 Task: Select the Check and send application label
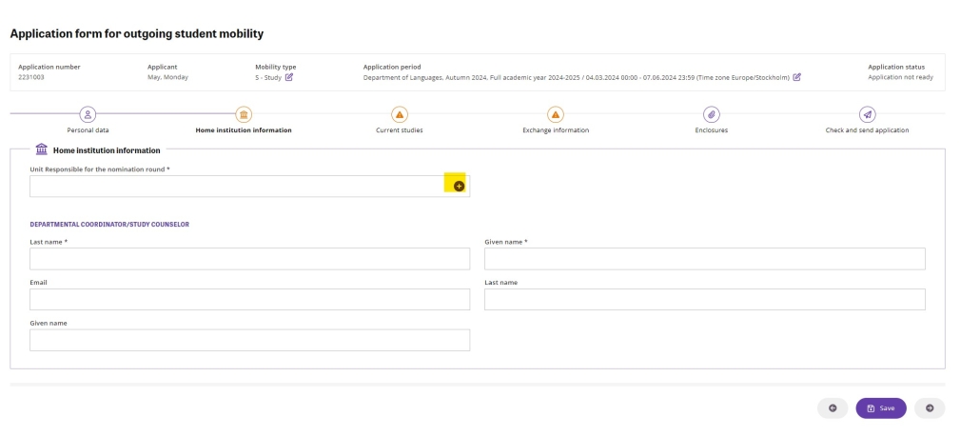click(867, 130)
